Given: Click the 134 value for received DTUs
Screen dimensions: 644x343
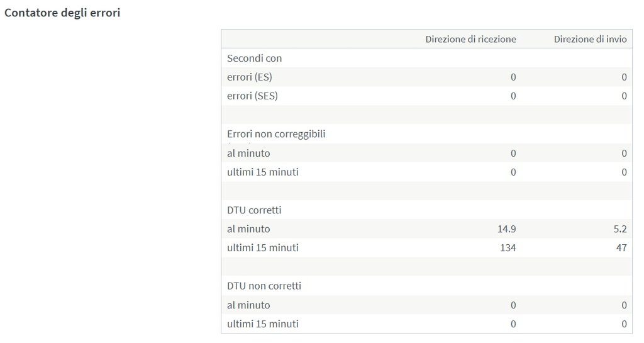Looking at the screenshot, I should click(x=508, y=248).
